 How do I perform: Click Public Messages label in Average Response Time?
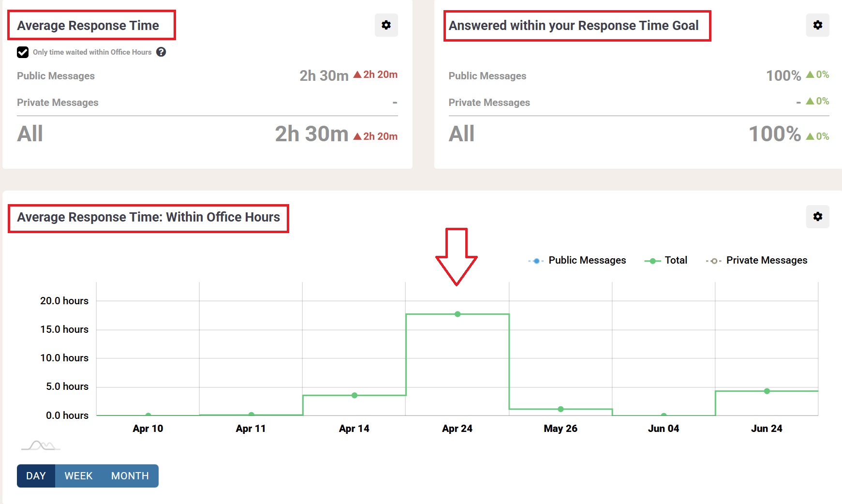(56, 76)
